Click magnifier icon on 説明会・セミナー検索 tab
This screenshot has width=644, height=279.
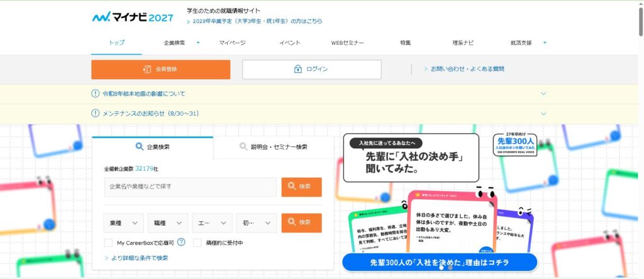coord(243,146)
